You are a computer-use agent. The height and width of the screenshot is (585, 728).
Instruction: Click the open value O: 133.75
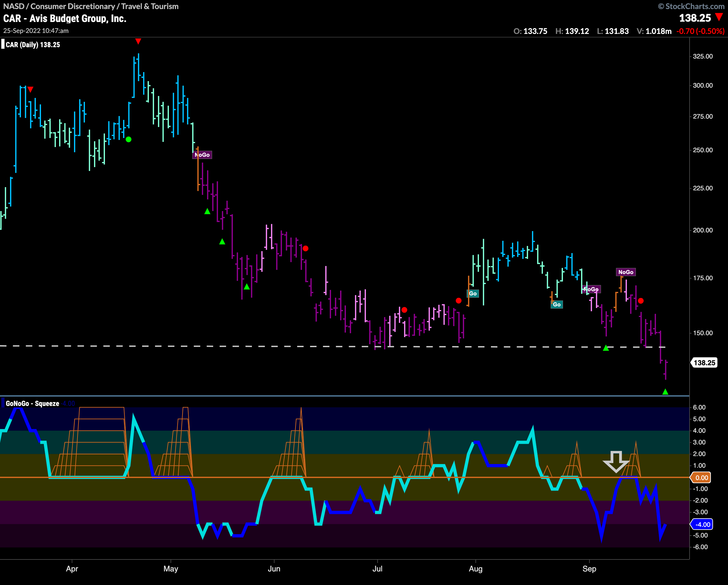click(530, 31)
